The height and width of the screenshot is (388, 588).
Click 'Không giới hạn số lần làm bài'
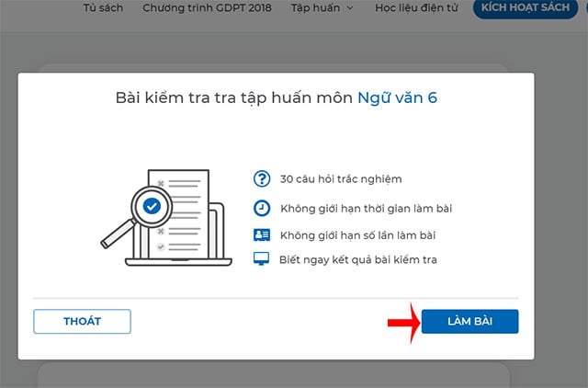[357, 235]
